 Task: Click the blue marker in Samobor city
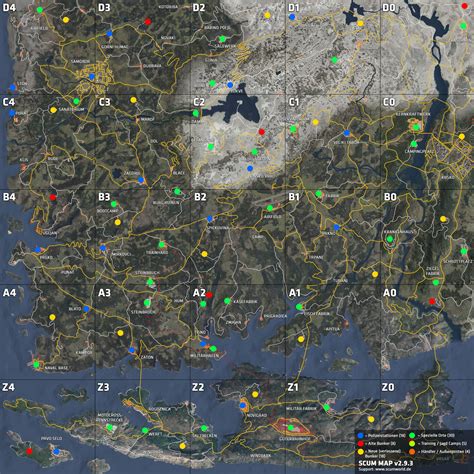(92, 77)
